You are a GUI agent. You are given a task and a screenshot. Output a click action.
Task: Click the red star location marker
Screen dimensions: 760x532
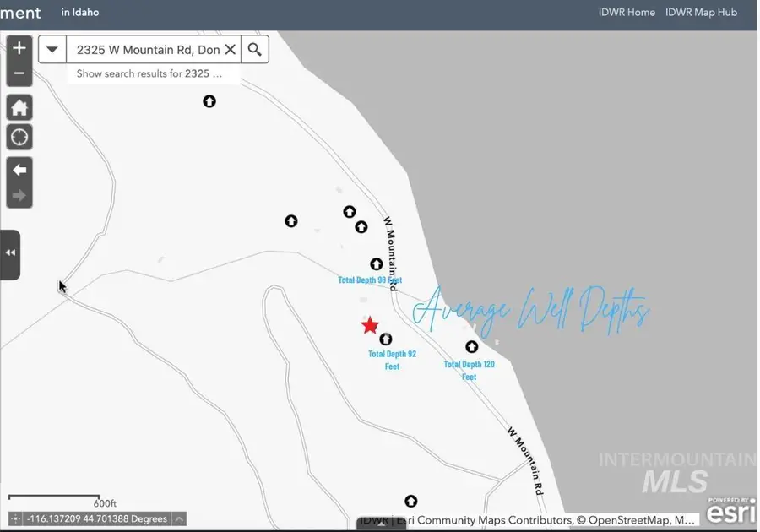tap(370, 325)
